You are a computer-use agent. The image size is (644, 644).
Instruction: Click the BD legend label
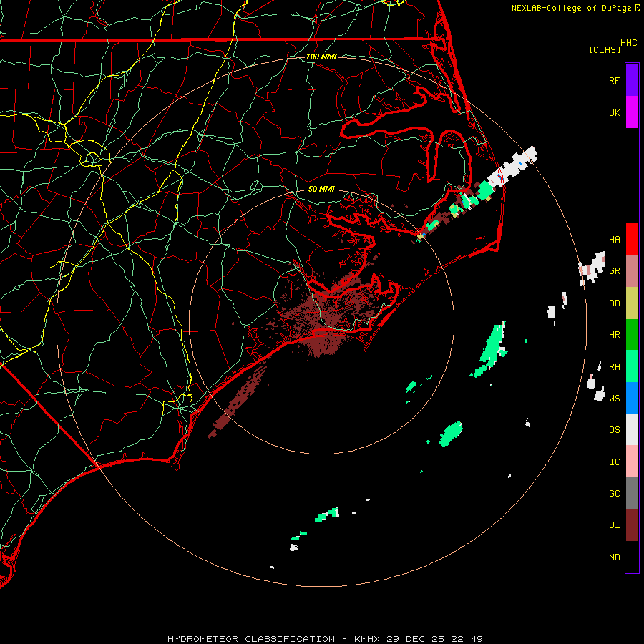614,303
